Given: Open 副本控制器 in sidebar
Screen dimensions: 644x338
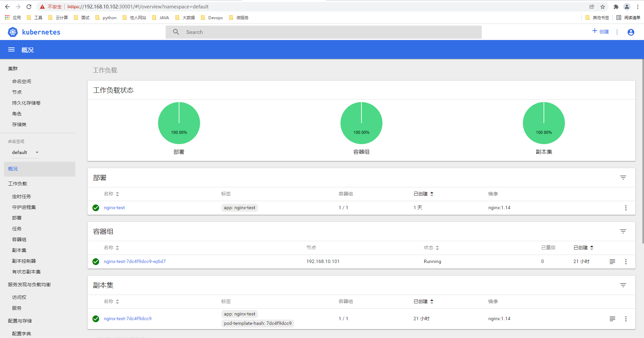Looking at the screenshot, I should [24, 261].
